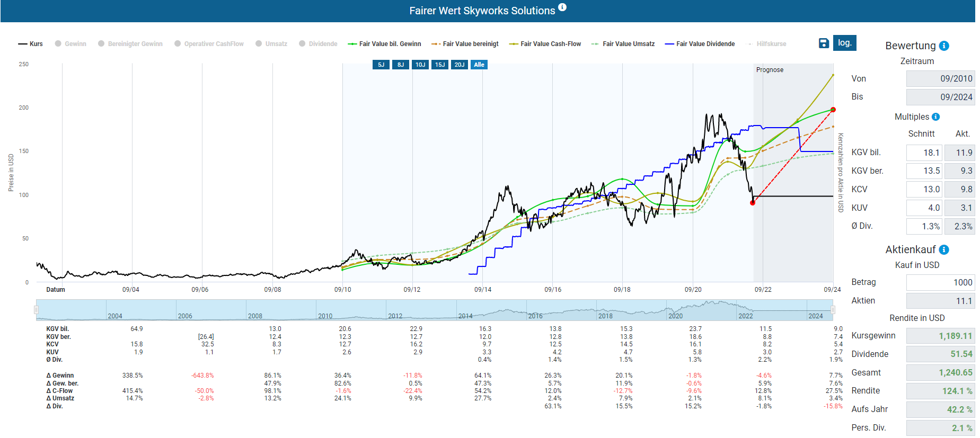Screen dimensions: 980x438
Task: Hide the Fair Value Dividende line
Action: [x=700, y=44]
